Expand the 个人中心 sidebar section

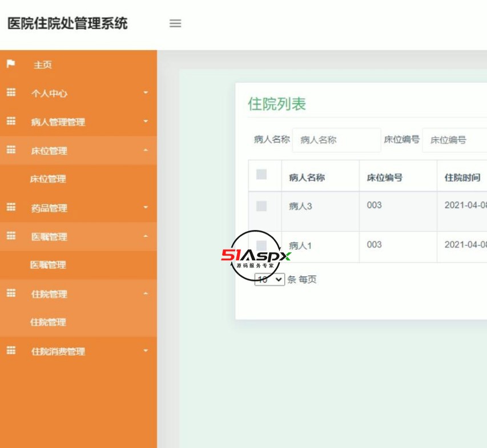point(49,94)
